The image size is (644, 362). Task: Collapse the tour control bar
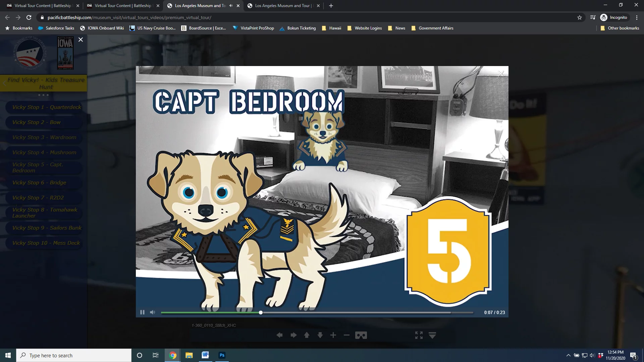tap(432, 335)
